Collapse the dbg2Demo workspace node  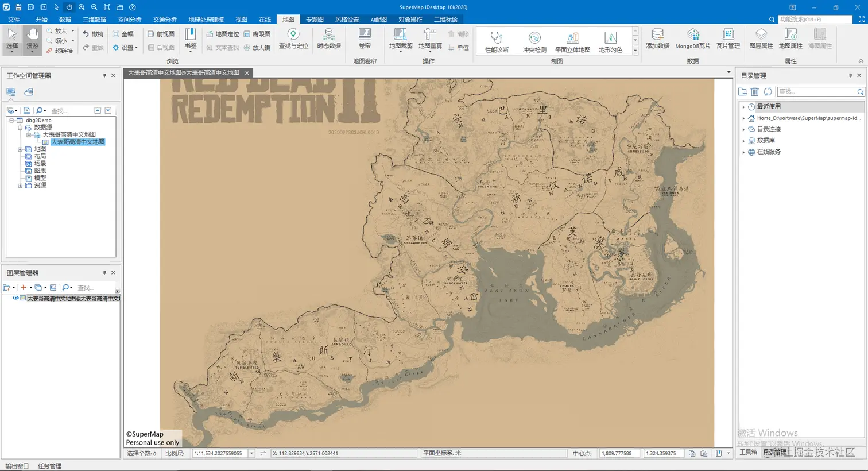(x=11, y=121)
